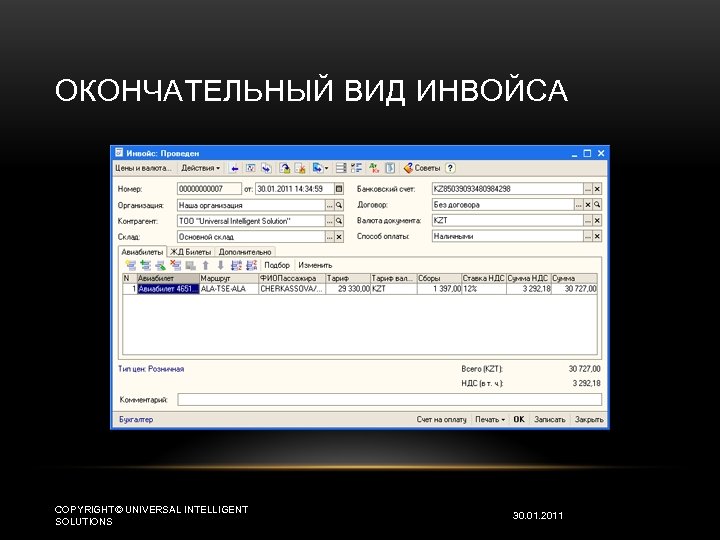This screenshot has width=720, height=540.
Task: Click the Номер input field
Action: pyautogui.click(x=209, y=189)
